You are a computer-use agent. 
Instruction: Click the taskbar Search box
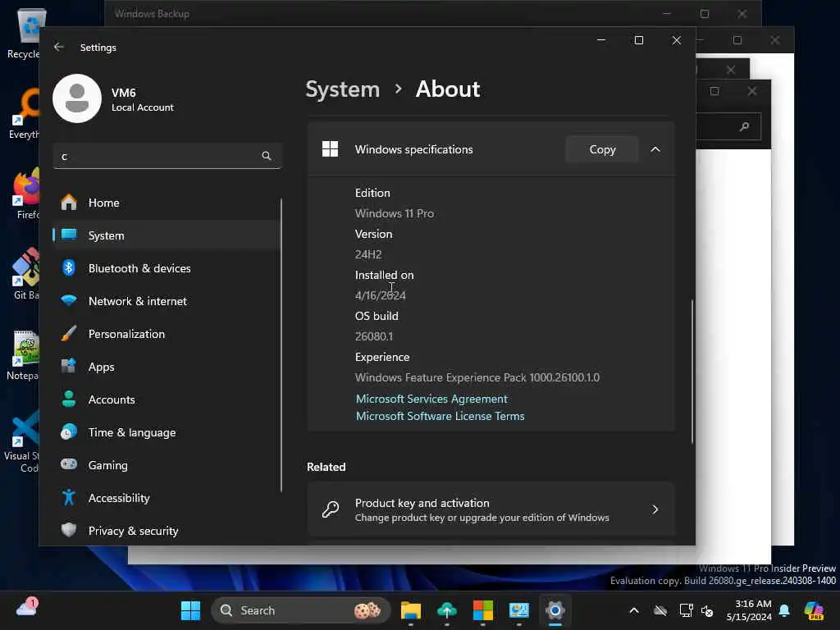[x=300, y=610]
